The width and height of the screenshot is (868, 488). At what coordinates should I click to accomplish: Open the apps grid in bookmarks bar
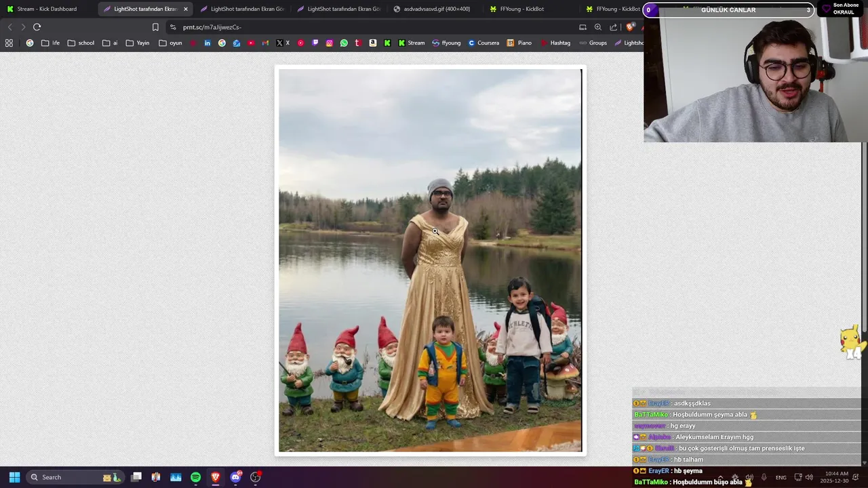pos(9,43)
